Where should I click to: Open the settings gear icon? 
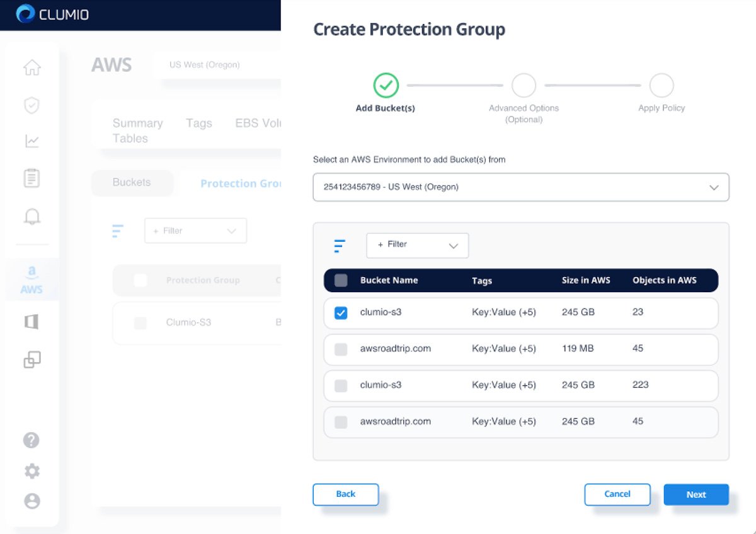(31, 471)
